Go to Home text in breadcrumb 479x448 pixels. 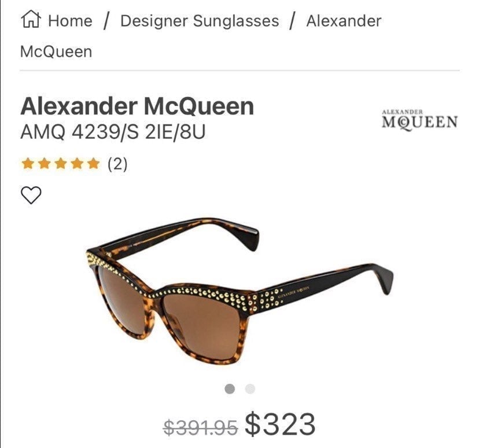(70, 21)
